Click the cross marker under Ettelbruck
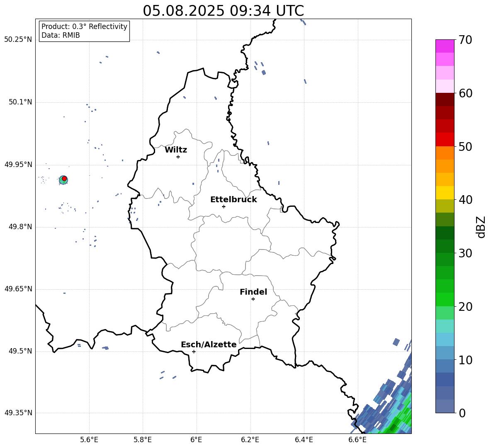The image size is (491, 448). [x=224, y=206]
